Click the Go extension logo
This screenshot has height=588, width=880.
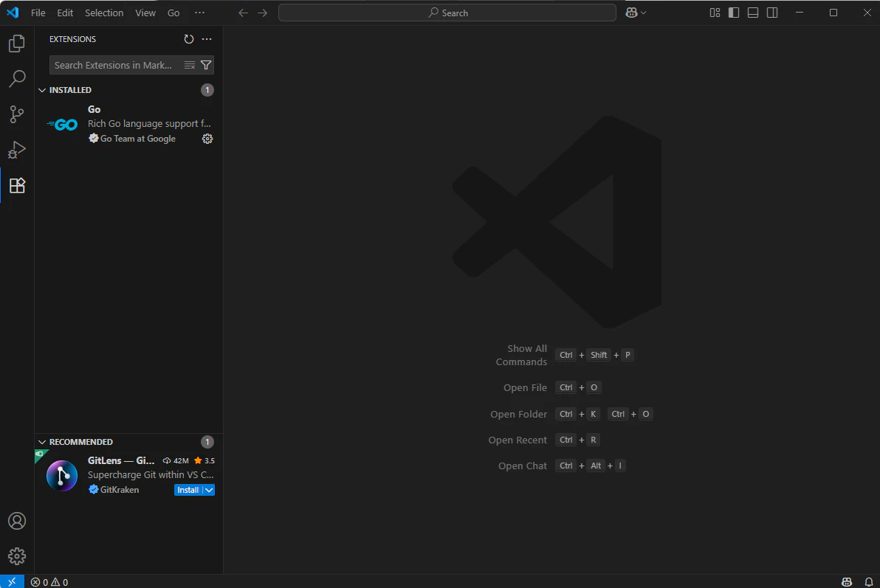pyautogui.click(x=62, y=125)
